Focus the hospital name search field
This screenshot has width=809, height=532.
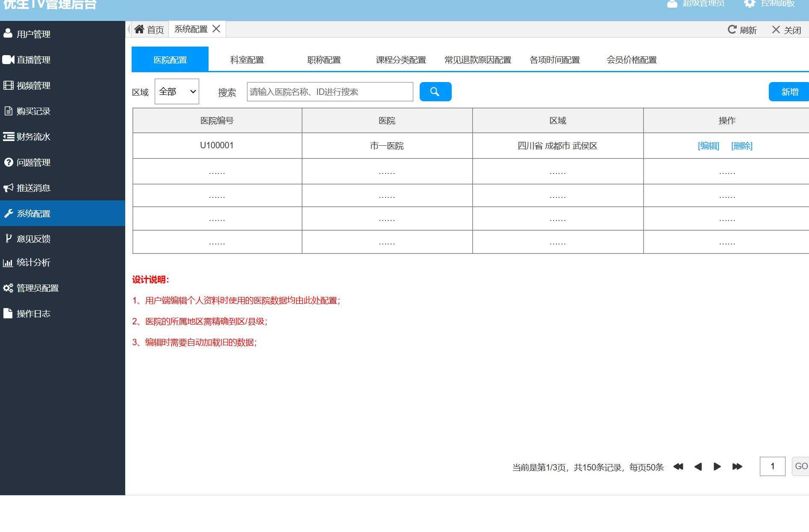tap(330, 92)
